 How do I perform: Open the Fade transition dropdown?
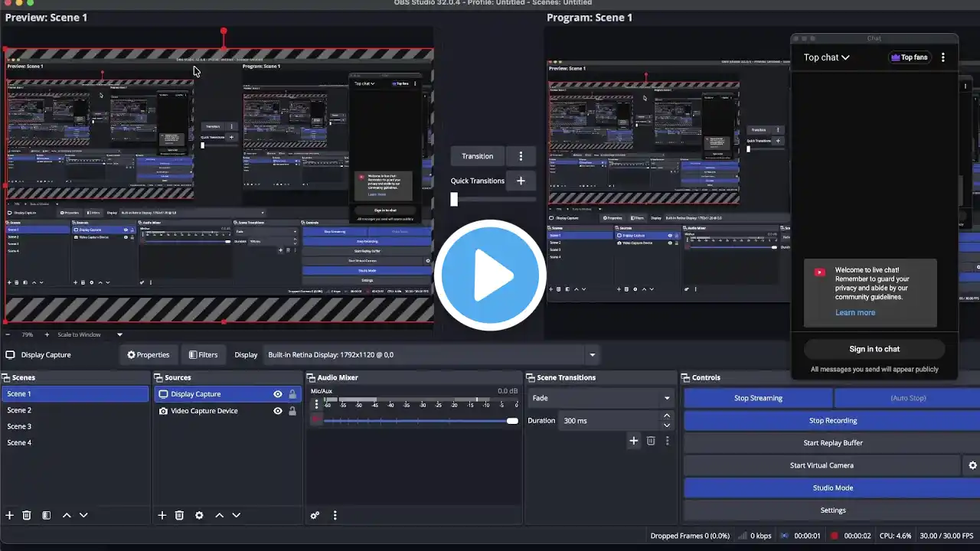tap(601, 398)
